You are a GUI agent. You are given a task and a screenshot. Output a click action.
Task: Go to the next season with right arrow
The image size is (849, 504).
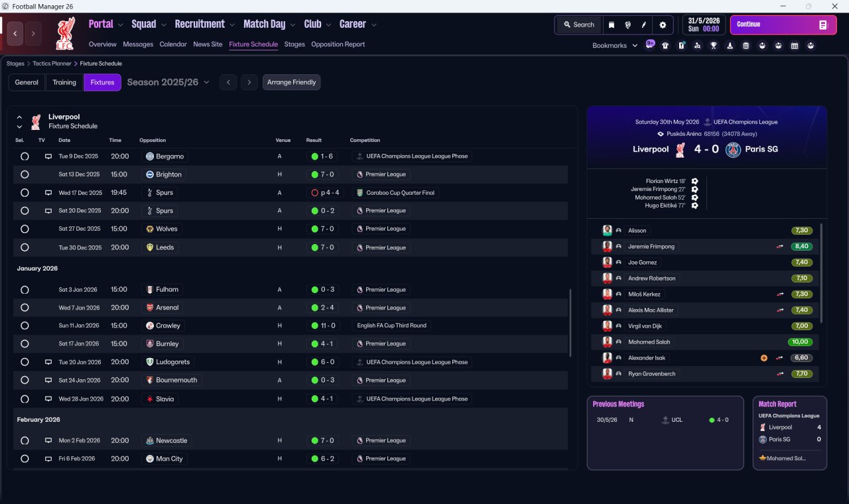pos(249,82)
